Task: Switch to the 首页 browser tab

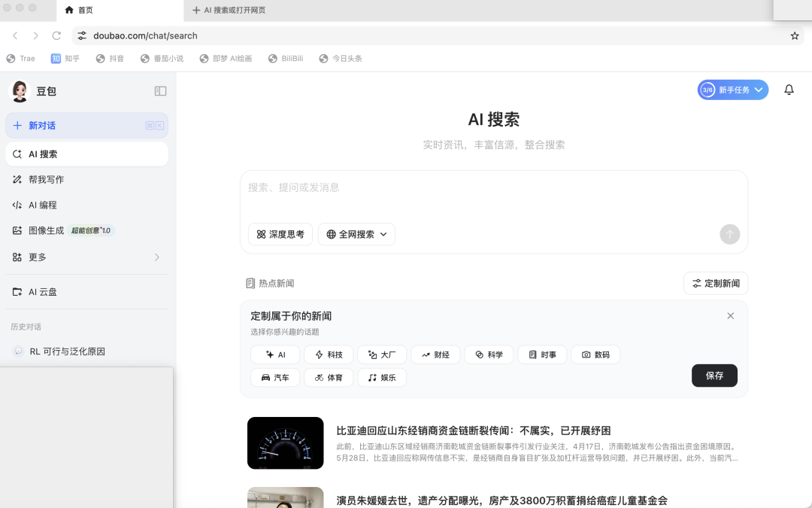Action: 120,11
